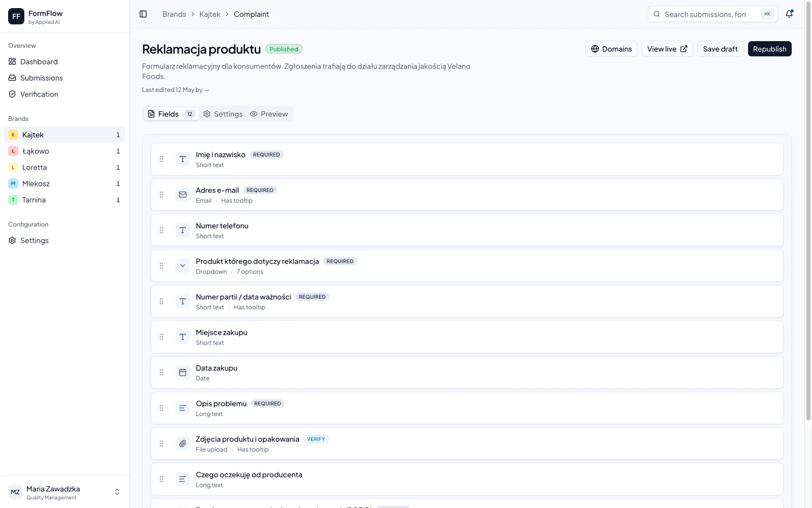Click drag handle for Numer partii field

pos(161,301)
